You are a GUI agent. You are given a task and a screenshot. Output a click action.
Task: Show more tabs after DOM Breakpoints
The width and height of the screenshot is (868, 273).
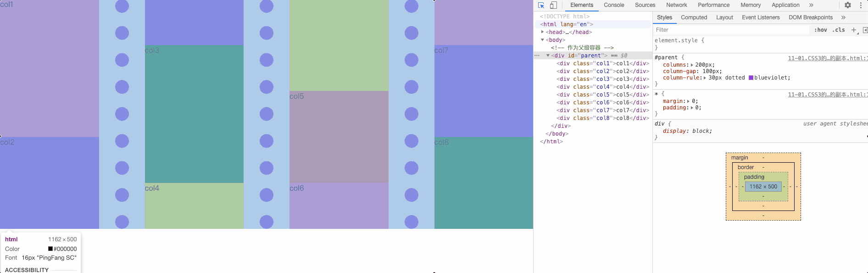point(843,17)
